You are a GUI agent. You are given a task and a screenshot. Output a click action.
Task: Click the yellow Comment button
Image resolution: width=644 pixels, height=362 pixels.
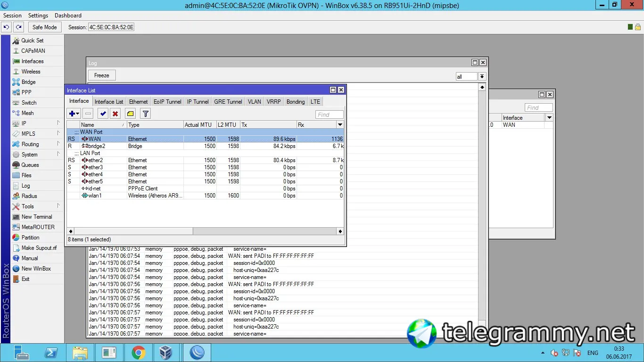(x=130, y=114)
